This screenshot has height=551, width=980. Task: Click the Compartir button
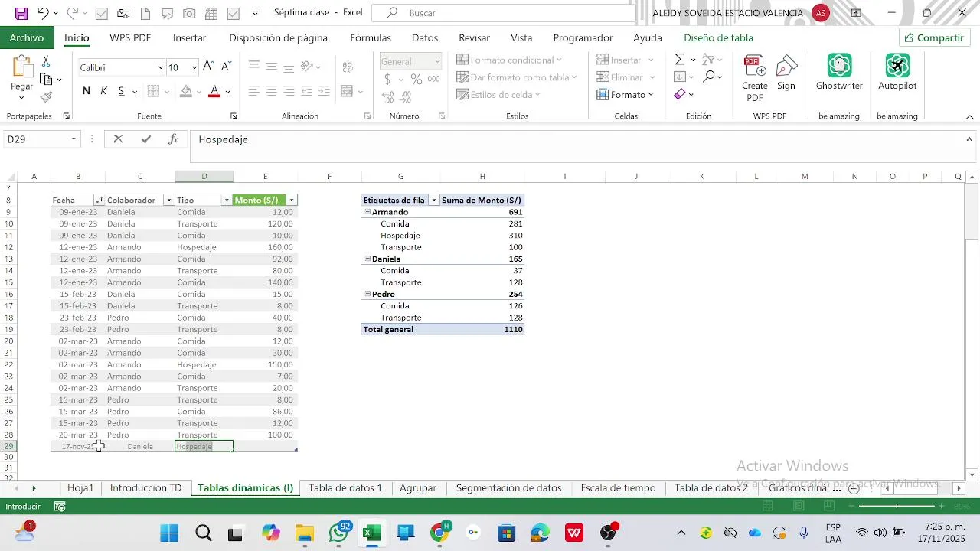click(934, 37)
